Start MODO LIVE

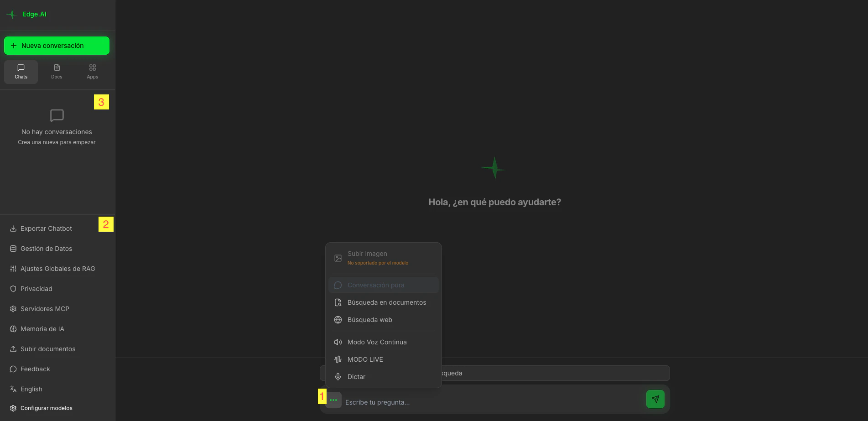[384, 359]
